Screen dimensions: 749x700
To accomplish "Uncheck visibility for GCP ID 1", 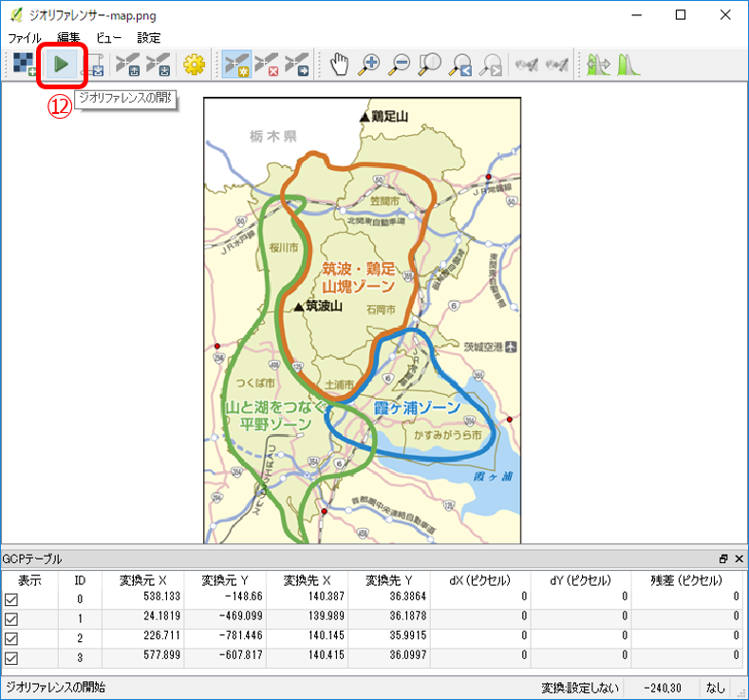I will pos(11,619).
